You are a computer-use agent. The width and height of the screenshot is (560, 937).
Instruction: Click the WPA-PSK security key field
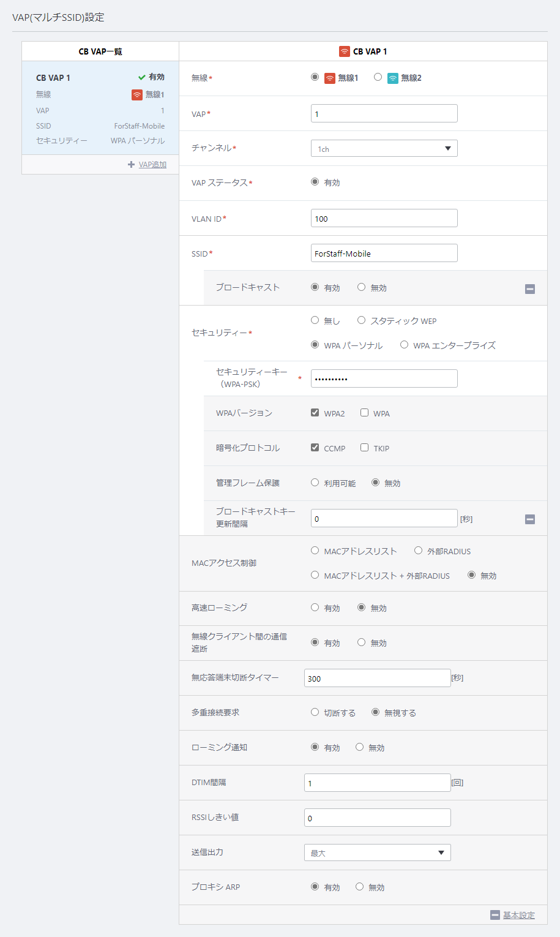(x=384, y=378)
